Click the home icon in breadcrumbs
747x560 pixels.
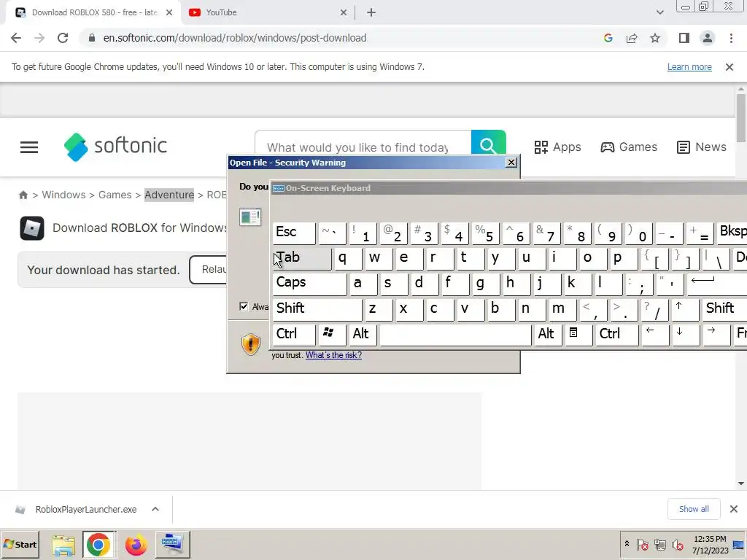(23, 195)
